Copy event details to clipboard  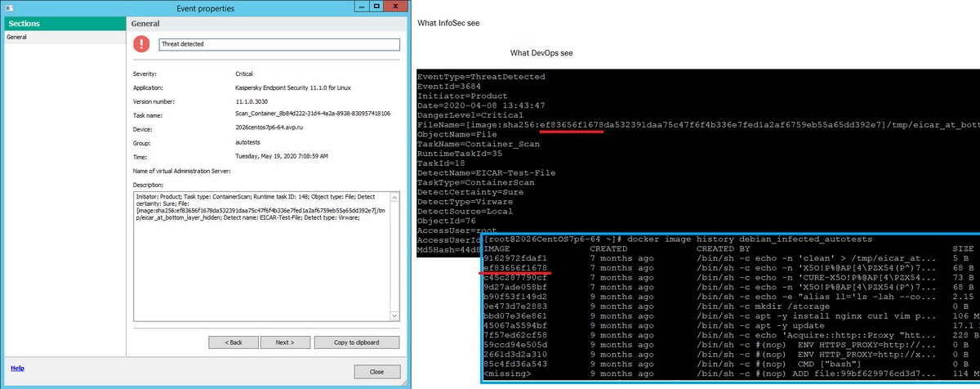click(357, 342)
